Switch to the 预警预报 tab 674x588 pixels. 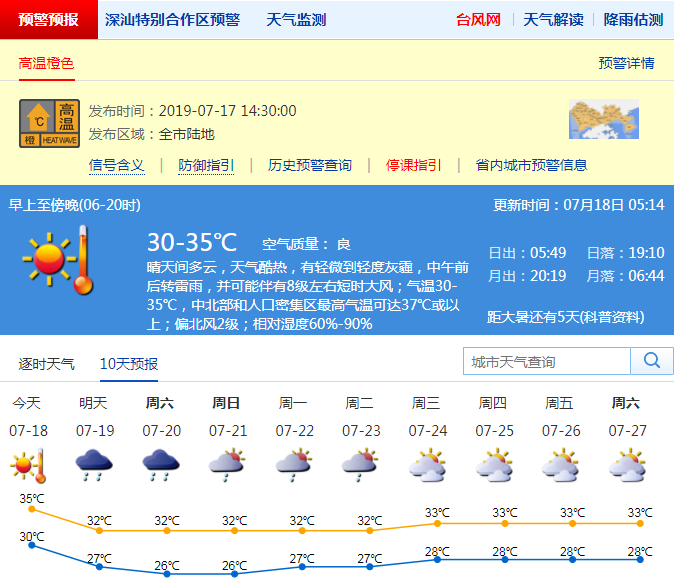tap(48, 20)
